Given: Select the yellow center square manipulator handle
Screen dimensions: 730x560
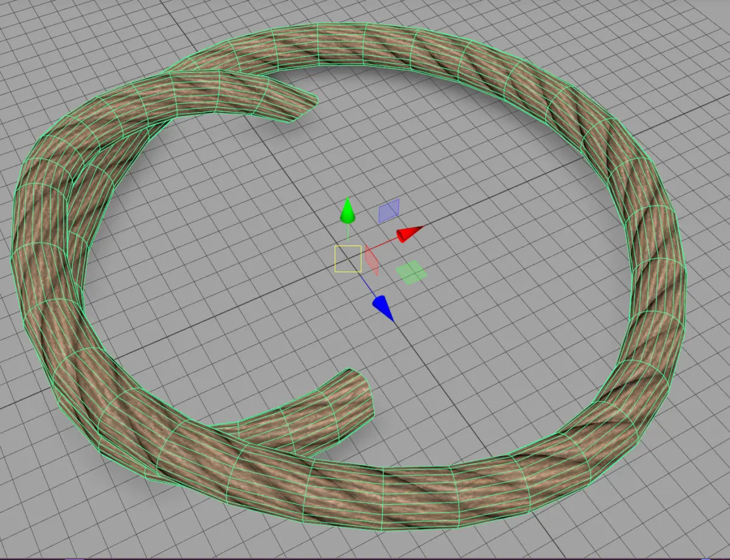Looking at the screenshot, I should 349,258.
